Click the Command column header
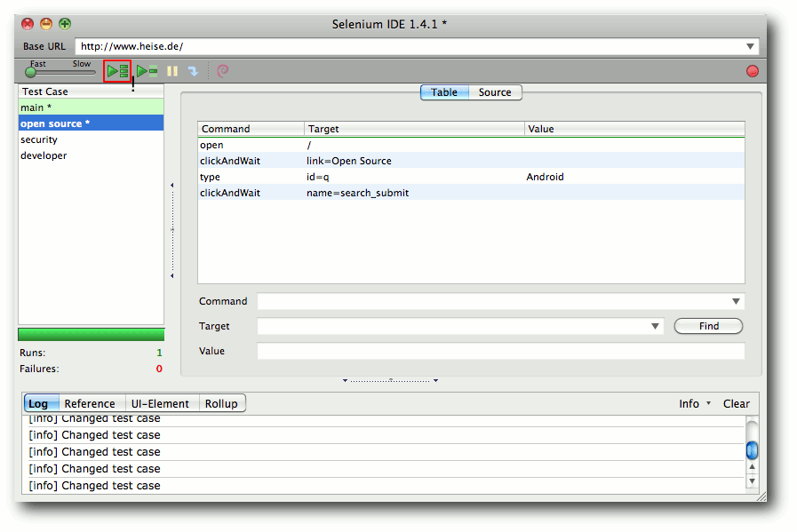This screenshot has height=532, width=797. (x=251, y=129)
